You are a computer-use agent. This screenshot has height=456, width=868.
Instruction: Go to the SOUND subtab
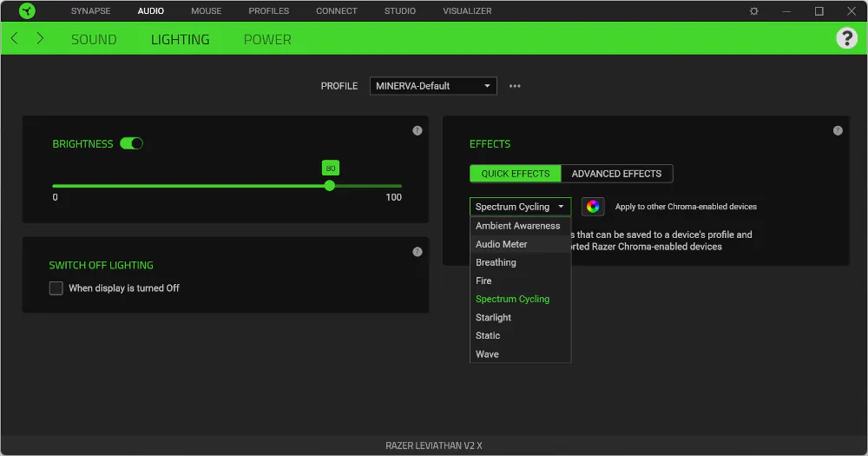[94, 39]
